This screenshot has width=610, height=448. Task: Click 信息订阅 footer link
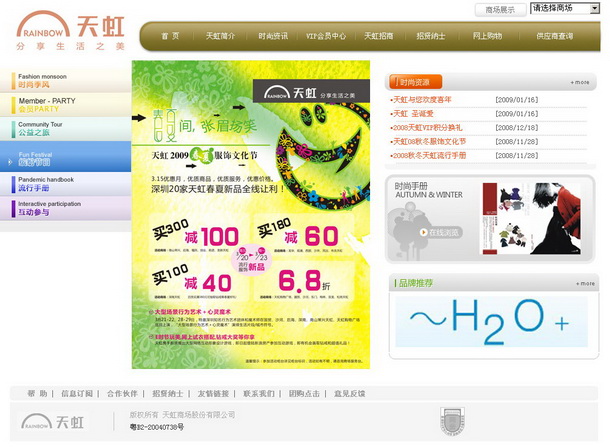click(x=77, y=394)
